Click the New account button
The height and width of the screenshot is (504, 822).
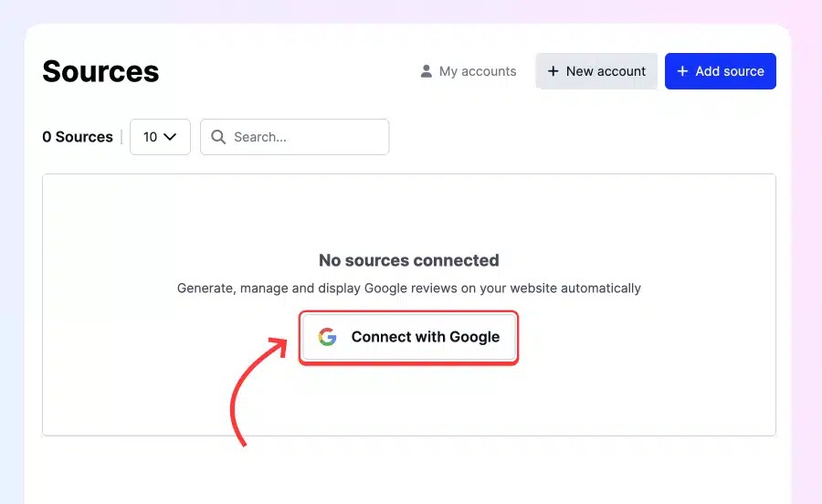click(x=596, y=71)
